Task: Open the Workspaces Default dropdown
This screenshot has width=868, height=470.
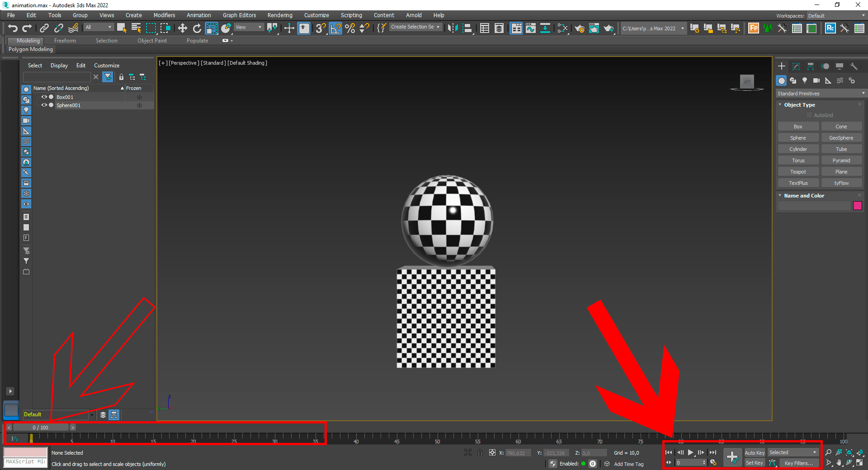Action: [x=836, y=15]
